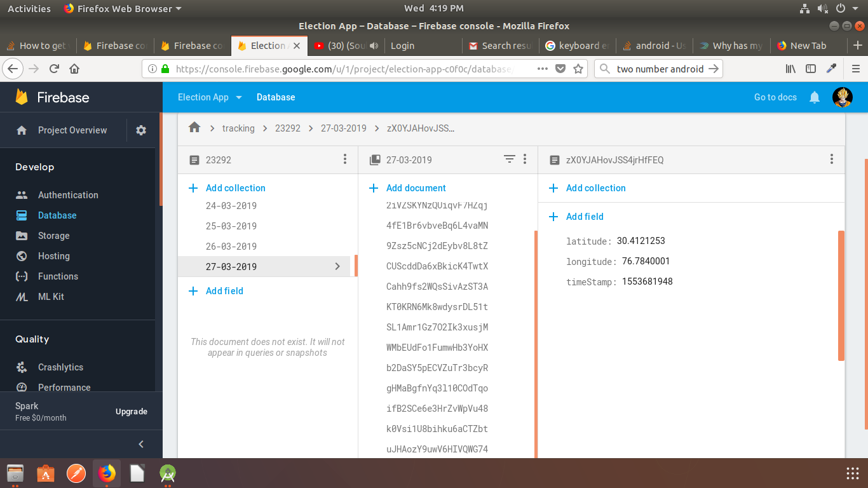Open Authentication section

(x=68, y=195)
